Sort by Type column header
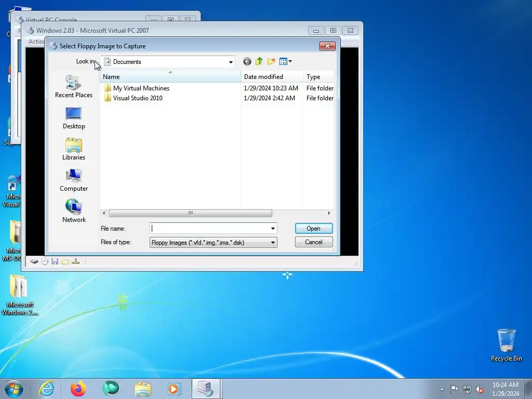This screenshot has width=532, height=399. coord(318,77)
